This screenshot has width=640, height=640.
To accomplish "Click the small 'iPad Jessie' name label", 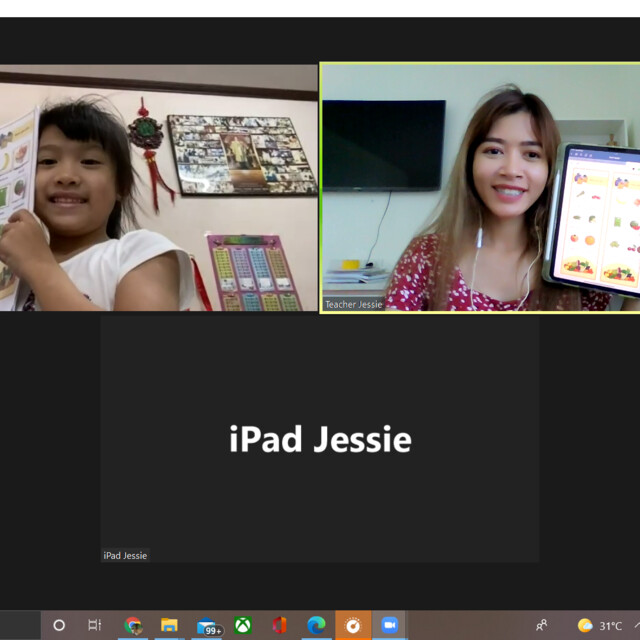I will [125, 556].
